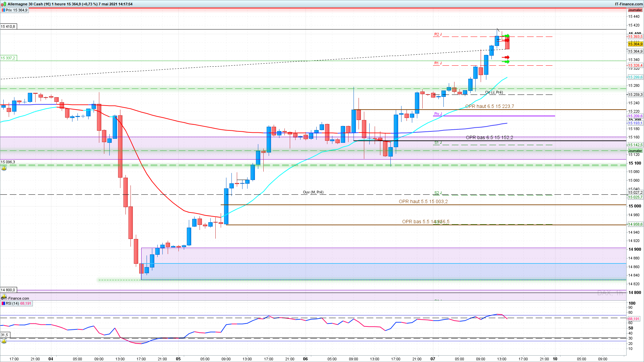
Task: Click the alert bell at the 15 096,3 line
Action: click(4, 168)
